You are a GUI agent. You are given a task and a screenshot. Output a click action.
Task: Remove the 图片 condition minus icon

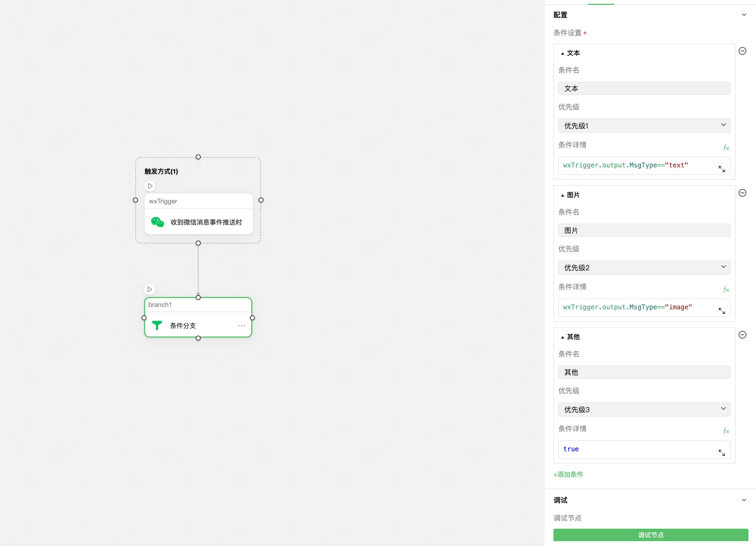tap(742, 193)
